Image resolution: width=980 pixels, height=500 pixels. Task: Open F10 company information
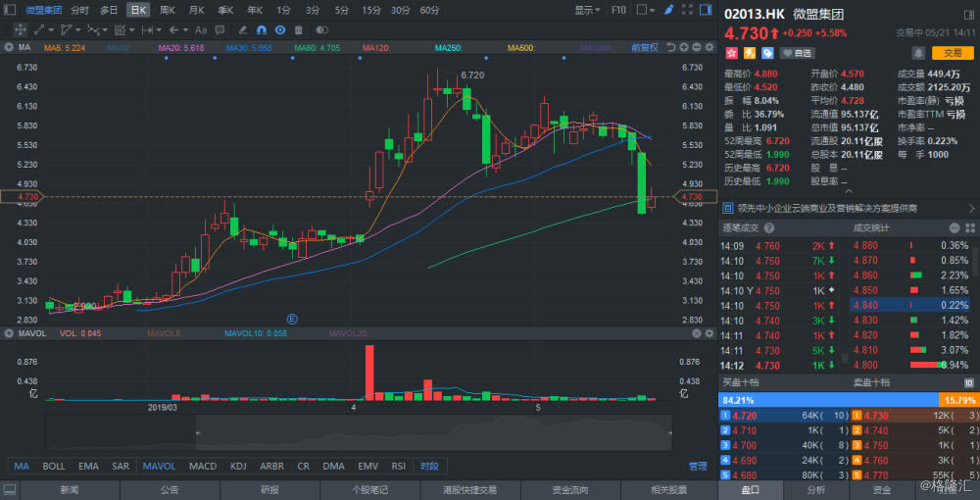pos(618,10)
